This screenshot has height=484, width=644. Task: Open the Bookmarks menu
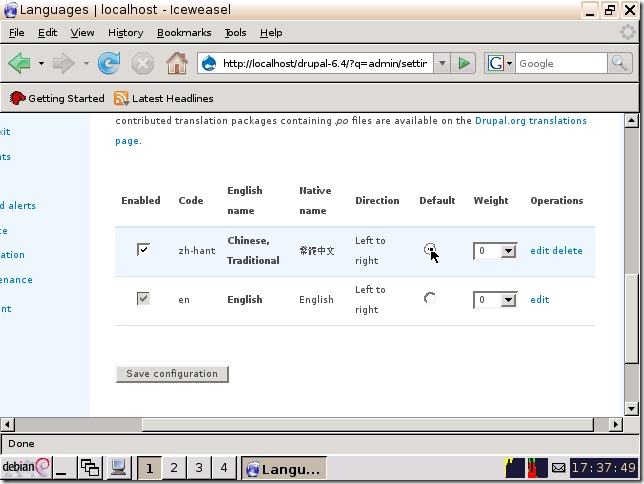tap(184, 32)
